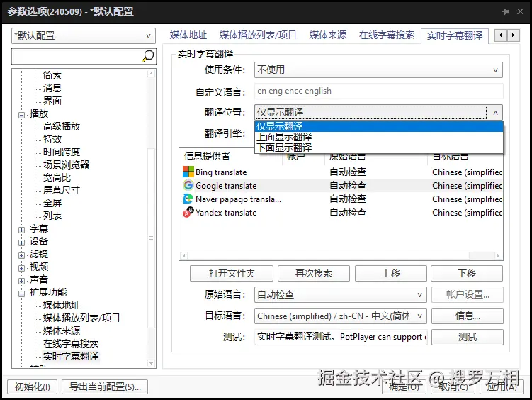Click provider list left scroll arrow
Image resolution: width=532 pixels, height=400 pixels.
pos(184,255)
